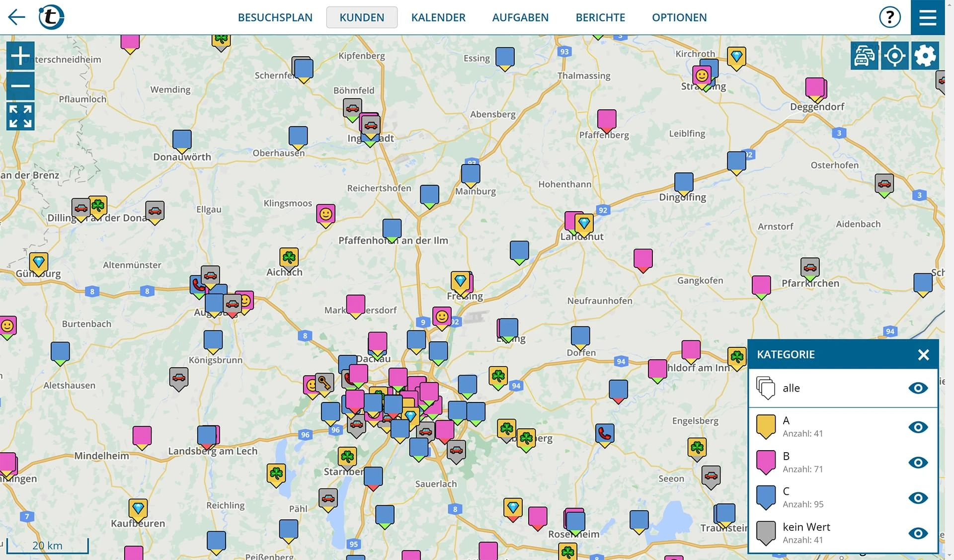Select the diamond marker at Günzburg
954x560 pixels.
39,264
